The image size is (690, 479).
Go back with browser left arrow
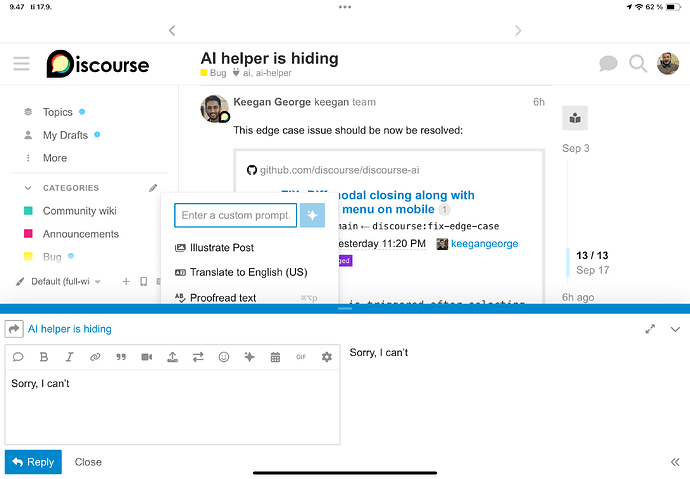click(x=172, y=30)
